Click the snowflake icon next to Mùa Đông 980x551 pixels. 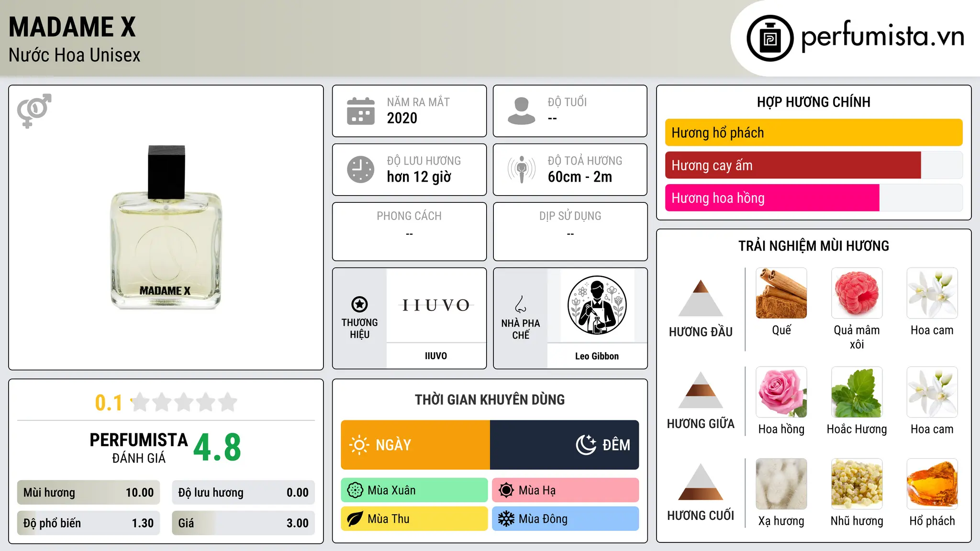point(506,519)
